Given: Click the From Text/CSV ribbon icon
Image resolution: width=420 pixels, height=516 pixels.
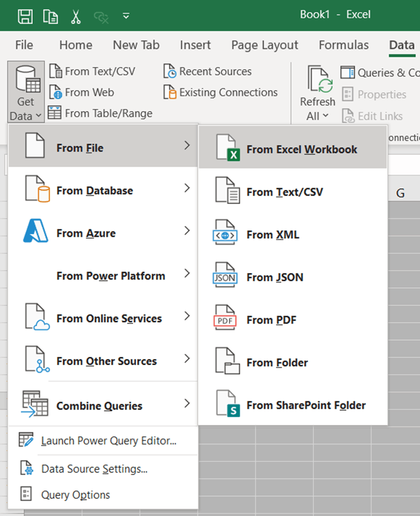Looking at the screenshot, I should coord(55,71).
